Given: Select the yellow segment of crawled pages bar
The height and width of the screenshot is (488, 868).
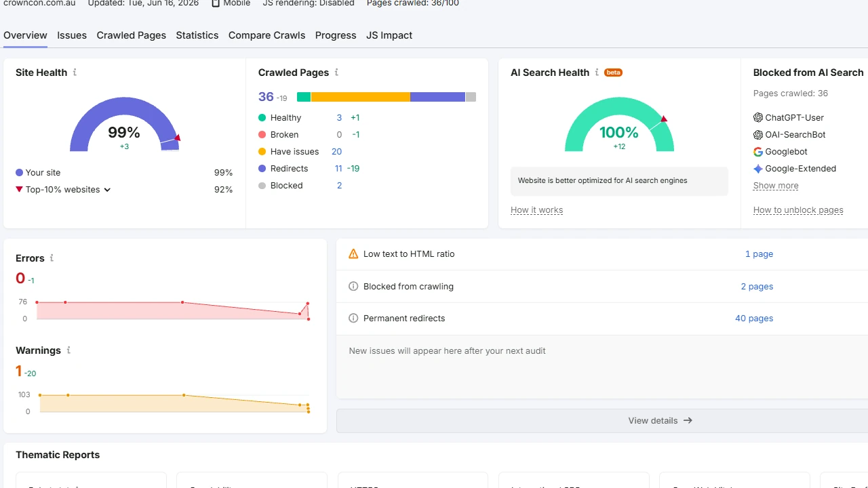Looking at the screenshot, I should [361, 97].
